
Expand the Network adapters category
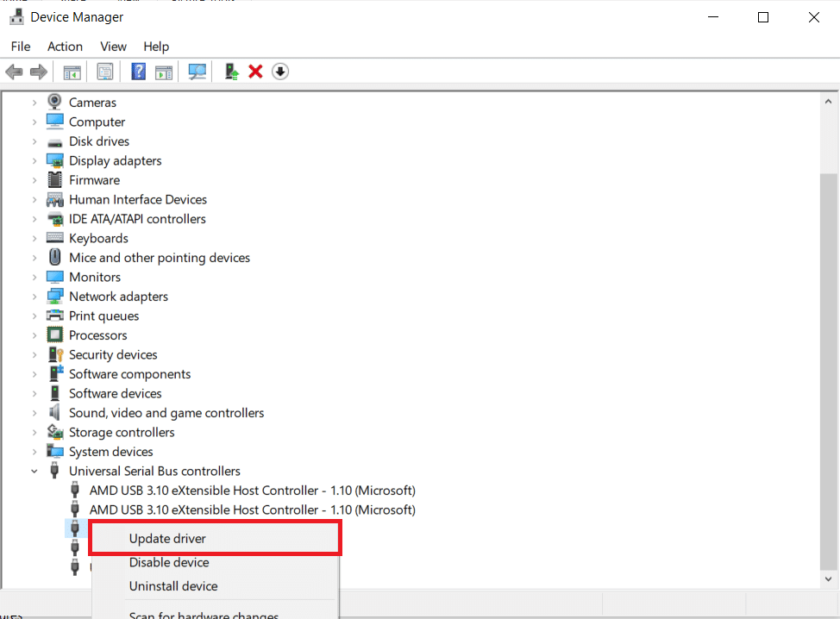coord(34,296)
